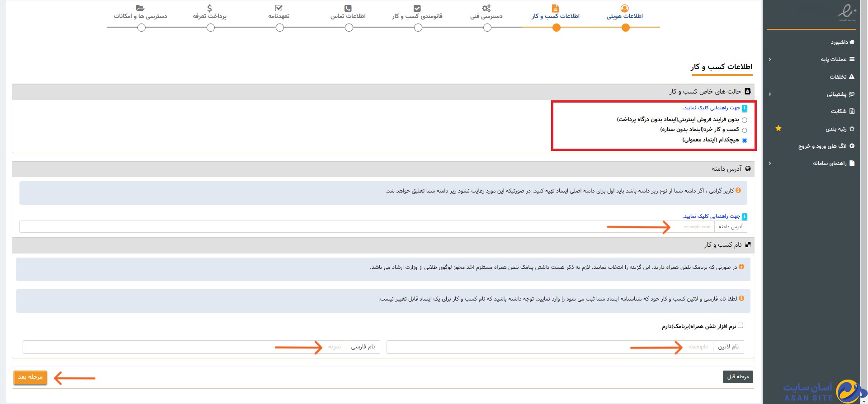Click the login/logout logs icon
Image resolution: width=868 pixels, height=404 pixels.
pos(852,146)
